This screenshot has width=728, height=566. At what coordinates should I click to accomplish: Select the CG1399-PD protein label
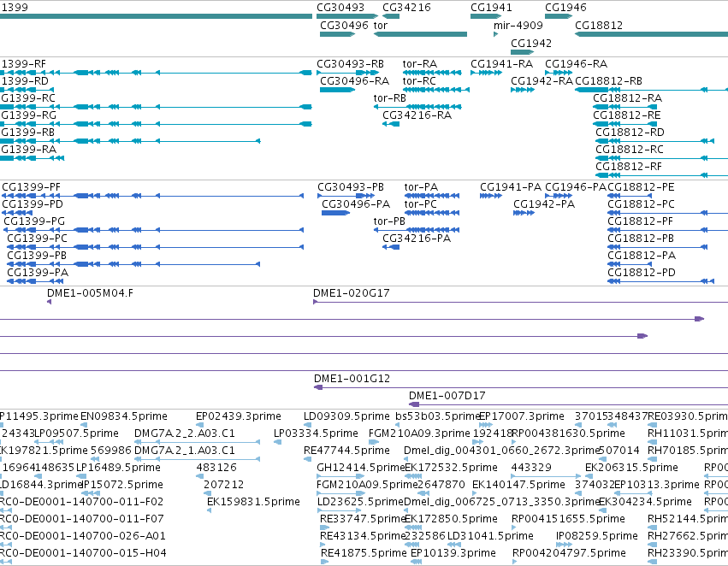click(x=33, y=204)
